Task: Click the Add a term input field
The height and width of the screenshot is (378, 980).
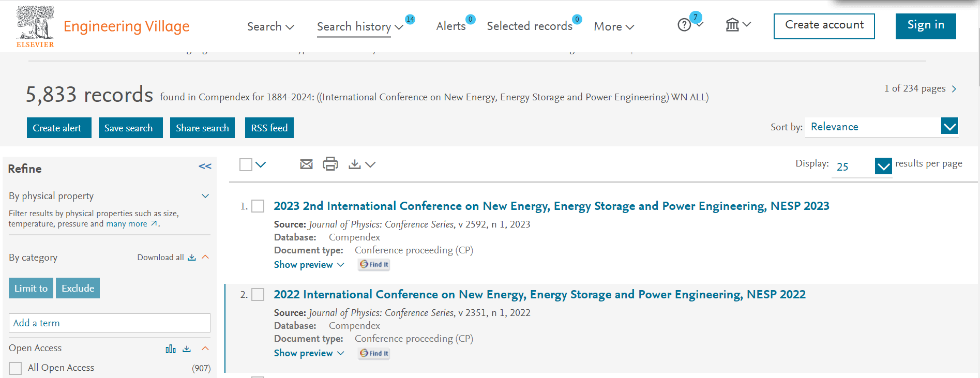Action: 110,323
